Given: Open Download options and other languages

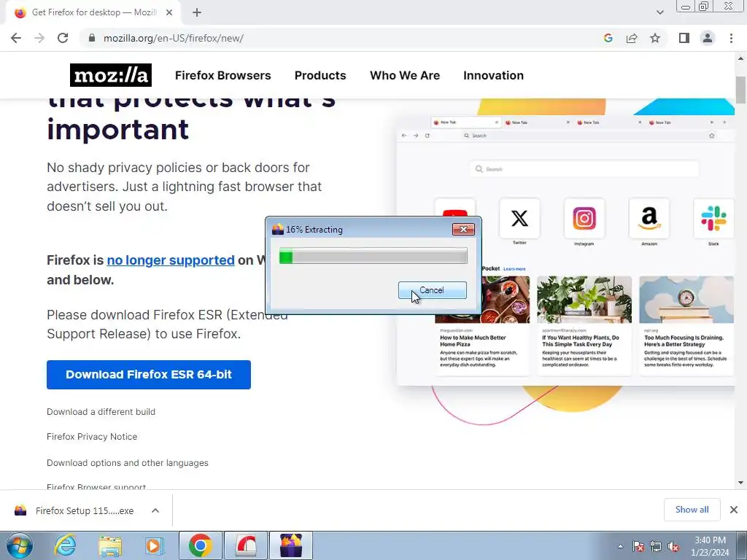Looking at the screenshot, I should (127, 463).
